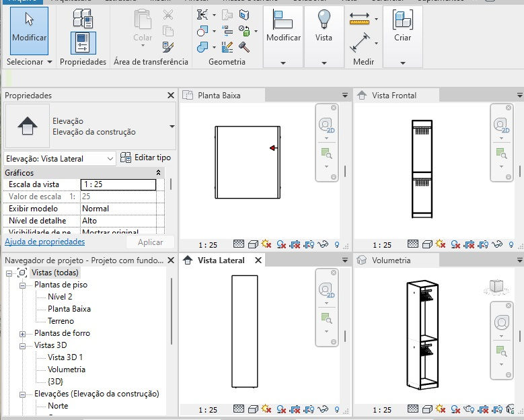Click the 1 : 25 scale in Planta Baixa

208,245
